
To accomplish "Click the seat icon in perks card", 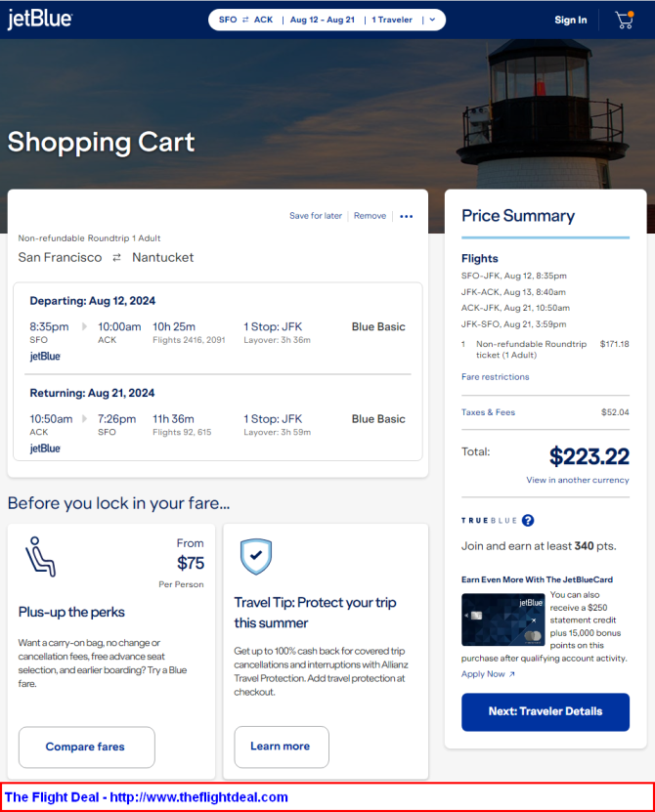I will 39,556.
